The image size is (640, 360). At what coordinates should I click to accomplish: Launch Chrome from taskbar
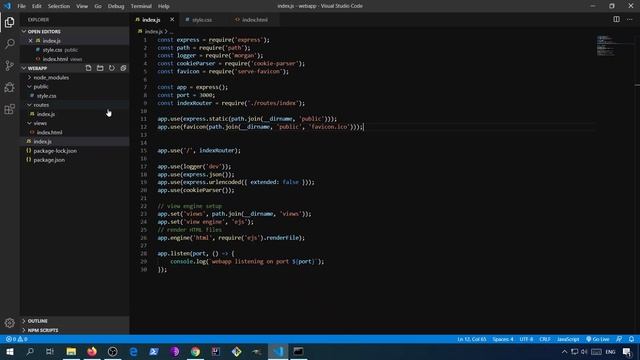196,351
